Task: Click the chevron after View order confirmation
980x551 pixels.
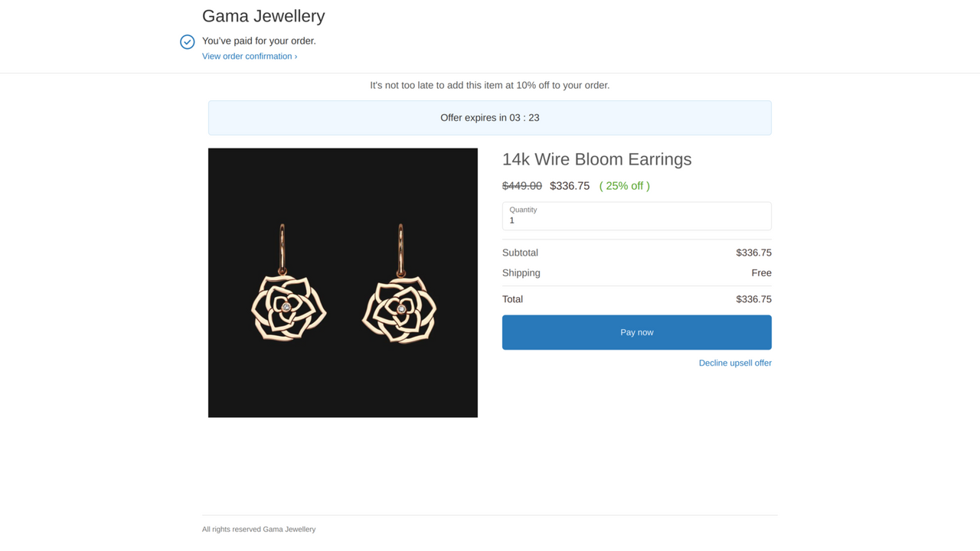Action: pyautogui.click(x=295, y=56)
